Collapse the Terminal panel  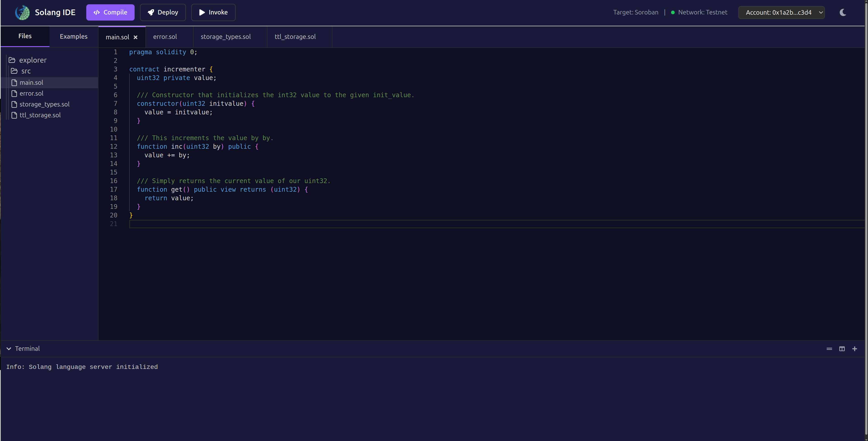coord(9,349)
